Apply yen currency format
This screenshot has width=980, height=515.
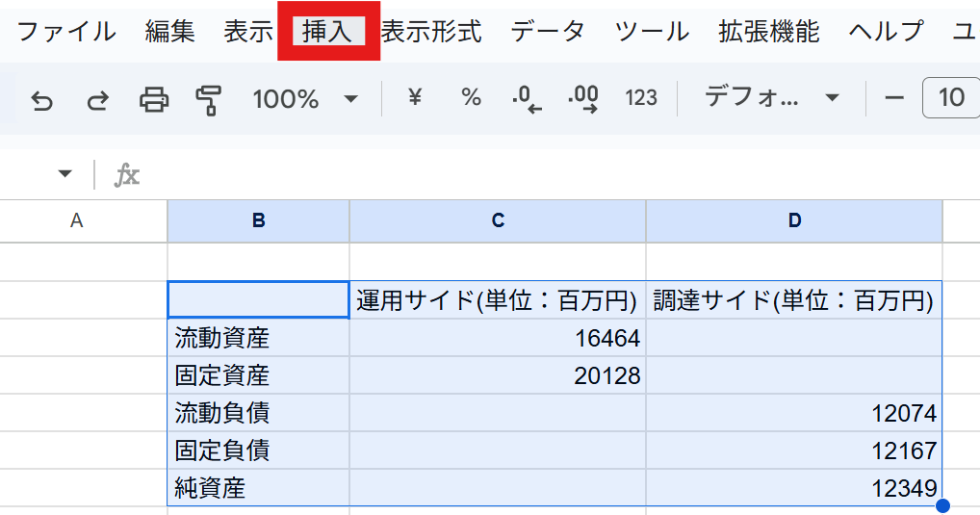415,97
